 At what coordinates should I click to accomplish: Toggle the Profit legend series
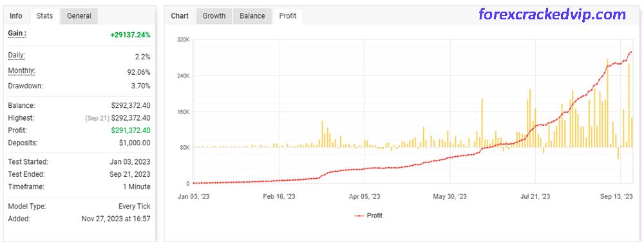click(368, 216)
